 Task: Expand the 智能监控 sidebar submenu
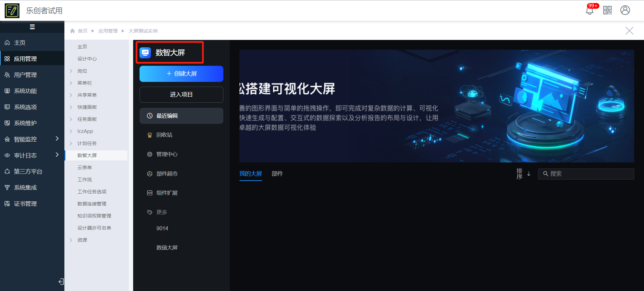click(57, 139)
